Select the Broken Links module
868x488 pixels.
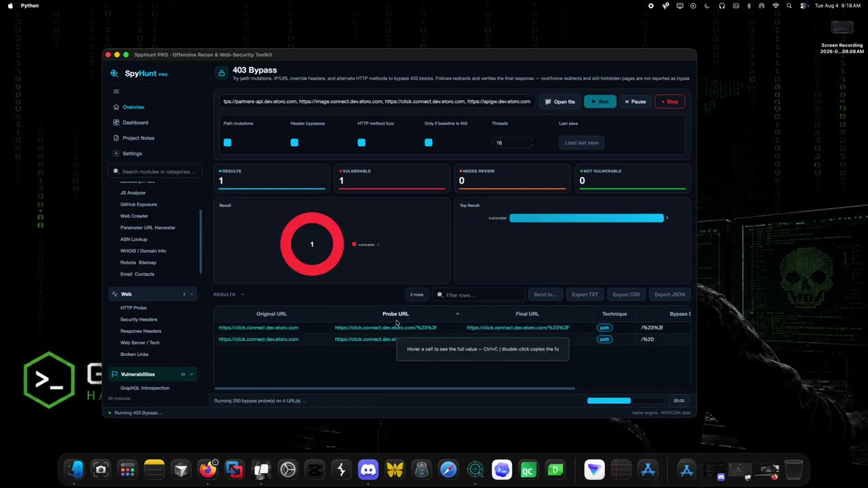[x=134, y=354]
